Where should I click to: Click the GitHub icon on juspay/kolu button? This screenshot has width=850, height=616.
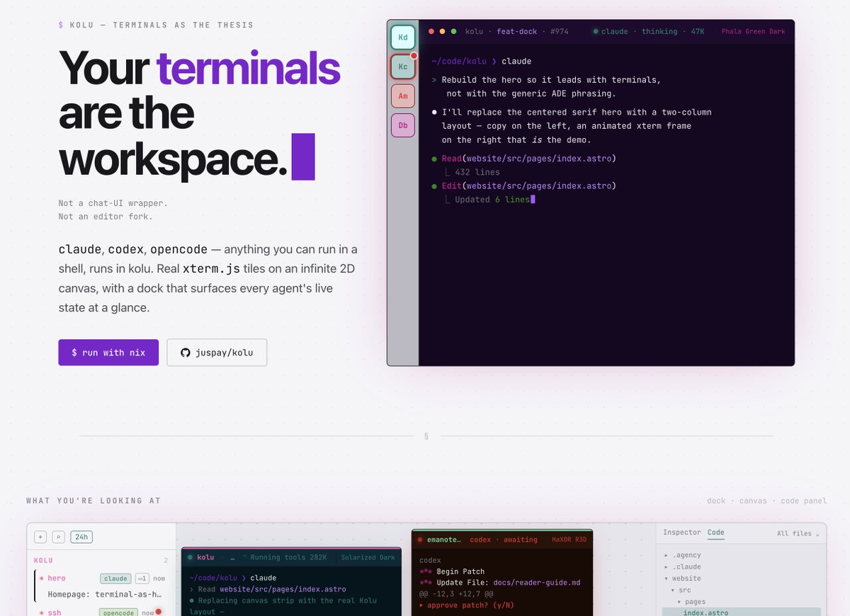[186, 353]
